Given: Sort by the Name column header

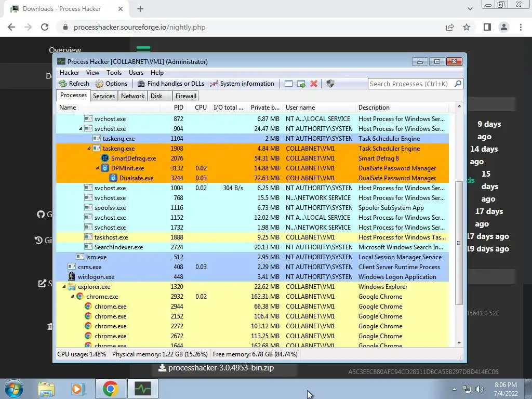Looking at the screenshot, I should [x=109, y=108].
